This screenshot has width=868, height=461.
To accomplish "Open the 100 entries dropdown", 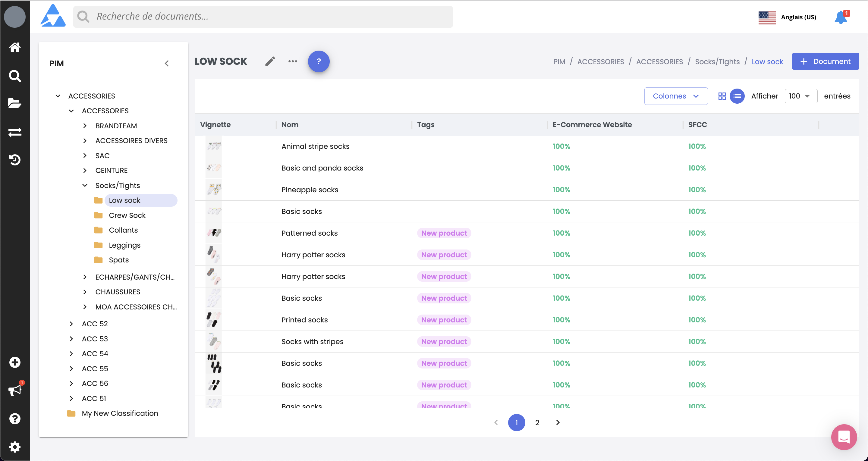I will (x=800, y=96).
